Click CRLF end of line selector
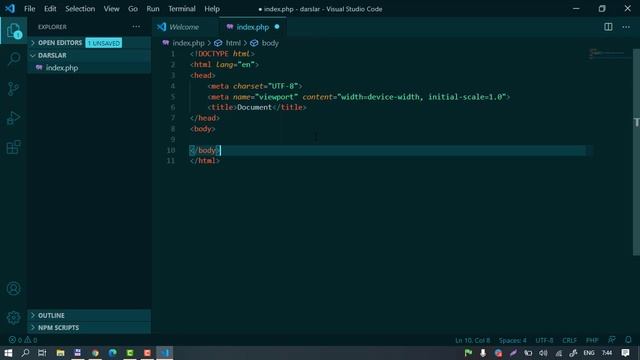 (x=569, y=340)
